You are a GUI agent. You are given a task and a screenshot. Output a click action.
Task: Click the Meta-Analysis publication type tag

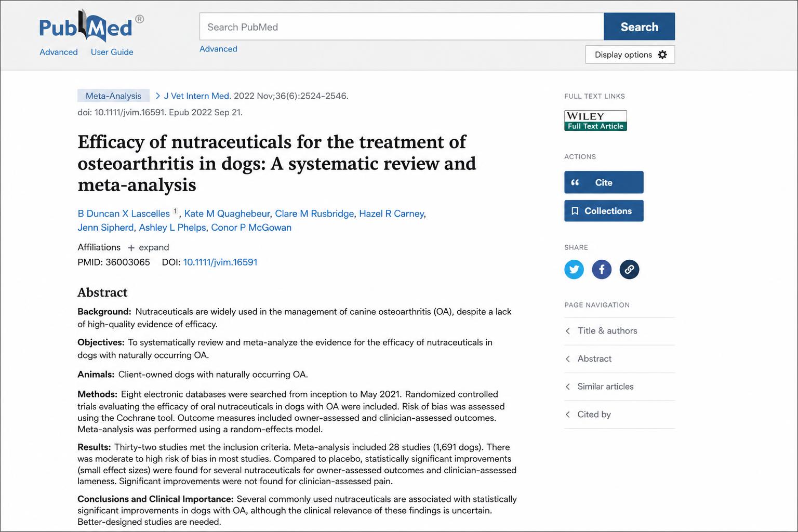click(113, 96)
